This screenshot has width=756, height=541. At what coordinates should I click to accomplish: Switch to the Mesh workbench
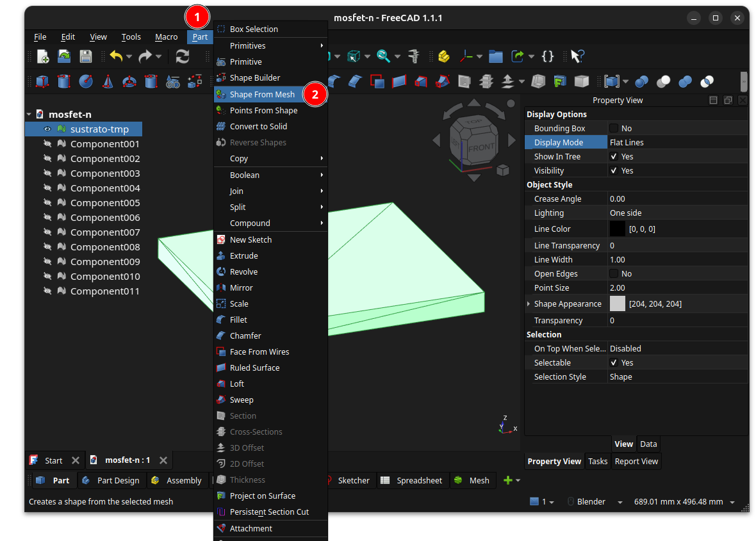click(473, 480)
